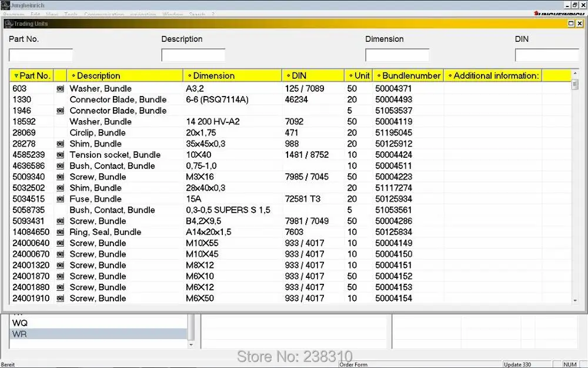Select WR in the background list

98,334
